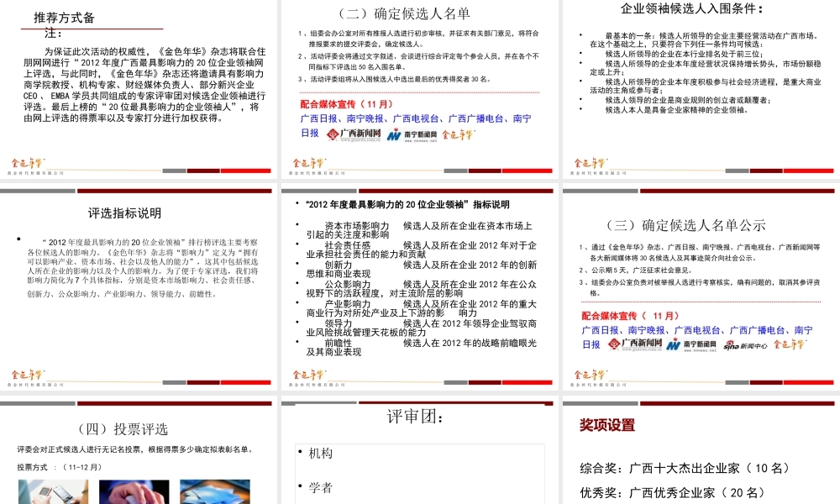840x504 pixels.
Task: Select the blue cards photo in 投票评选 slide
Action: point(215,491)
